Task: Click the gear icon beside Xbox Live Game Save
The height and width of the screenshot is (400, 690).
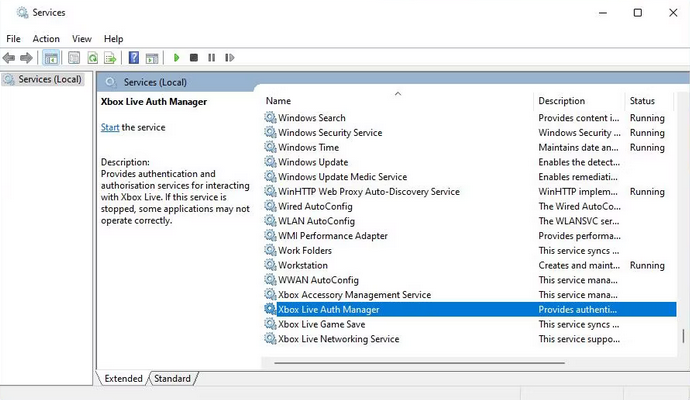Action: point(270,324)
